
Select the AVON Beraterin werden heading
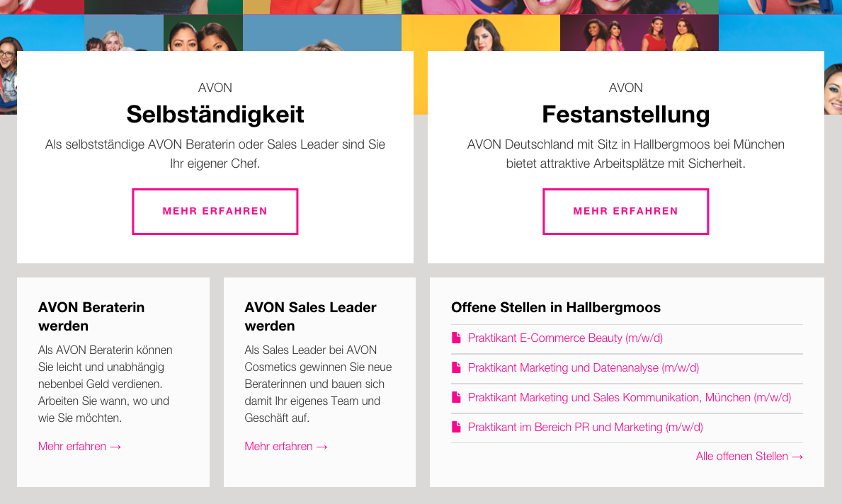[x=91, y=316]
